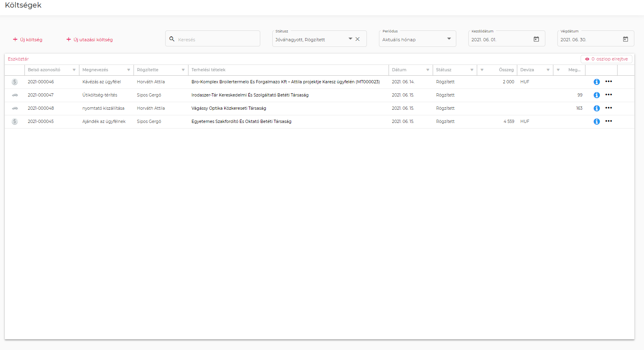The image size is (644, 350).
Task: Select cell 2021-000045
Action: pos(41,121)
